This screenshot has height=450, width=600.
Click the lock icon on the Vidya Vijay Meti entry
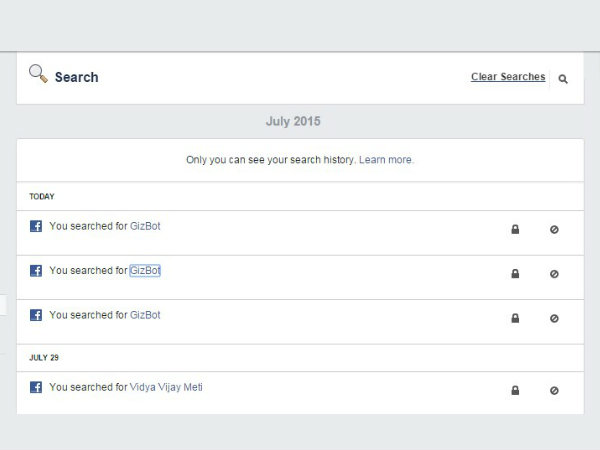[515, 391]
